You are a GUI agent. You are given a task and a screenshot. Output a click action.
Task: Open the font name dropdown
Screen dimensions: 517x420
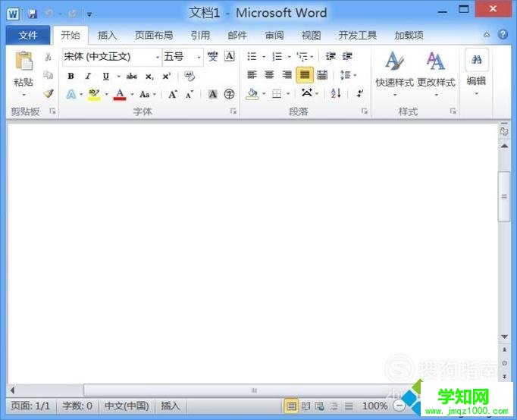click(x=158, y=57)
